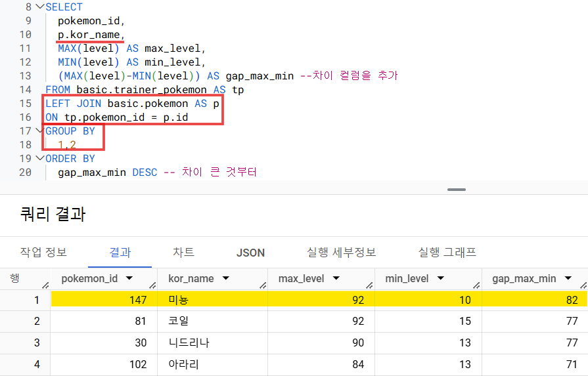The image size is (588, 376).
Task: Select the max_level cell showing 84
Action: pyautogui.click(x=321, y=364)
